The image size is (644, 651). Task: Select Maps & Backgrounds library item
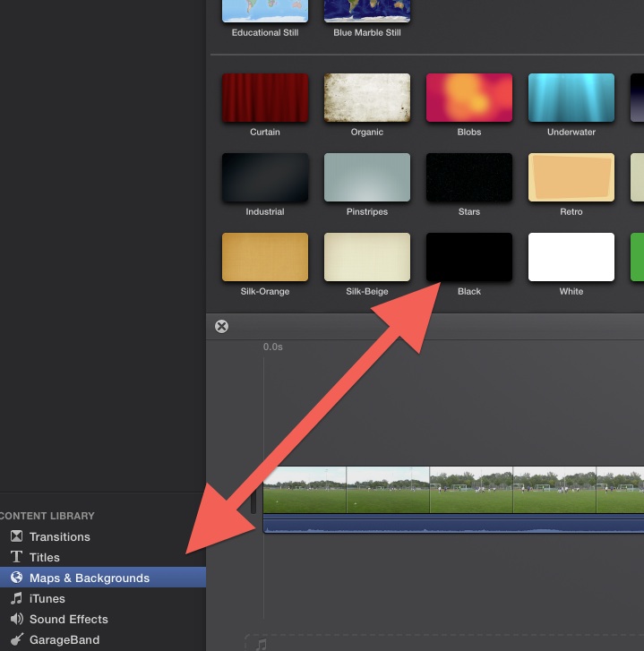103,578
